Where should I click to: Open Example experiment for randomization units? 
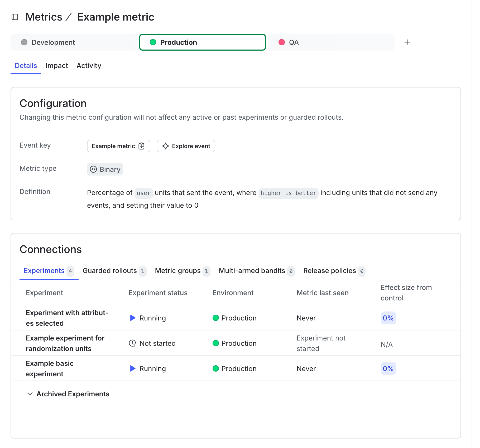(65, 343)
